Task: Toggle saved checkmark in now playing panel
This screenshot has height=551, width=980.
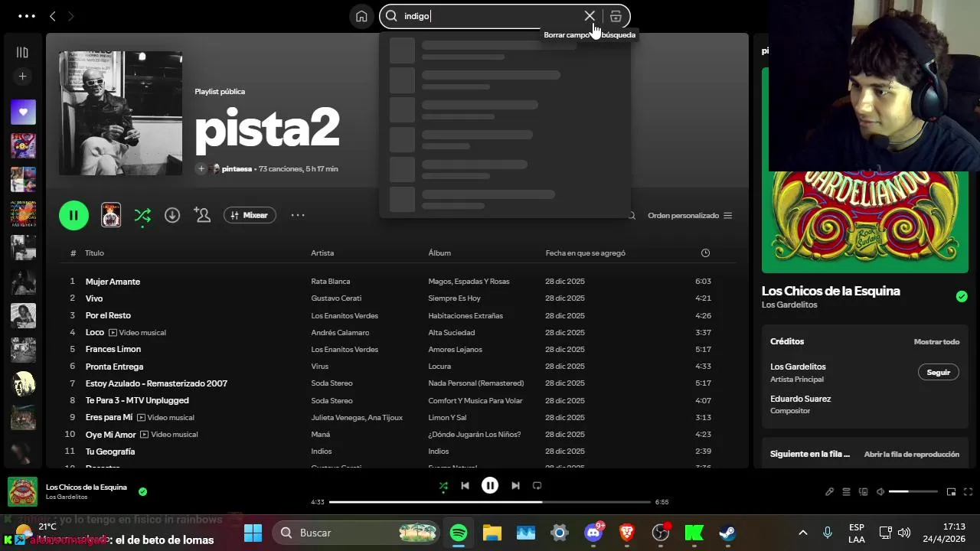Action: 962,297
